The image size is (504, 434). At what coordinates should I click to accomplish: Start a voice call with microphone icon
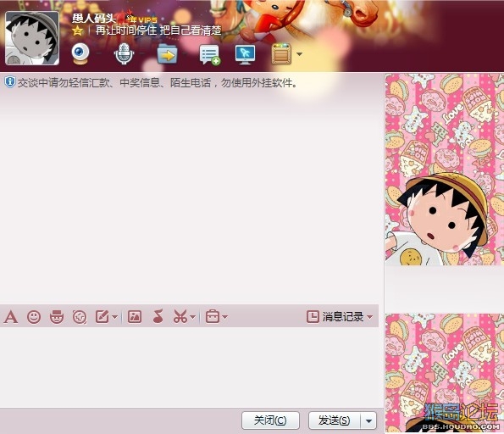(x=124, y=53)
